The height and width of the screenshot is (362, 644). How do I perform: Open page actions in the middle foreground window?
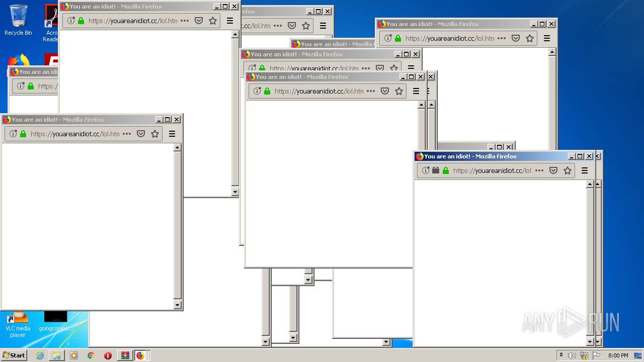click(x=371, y=91)
